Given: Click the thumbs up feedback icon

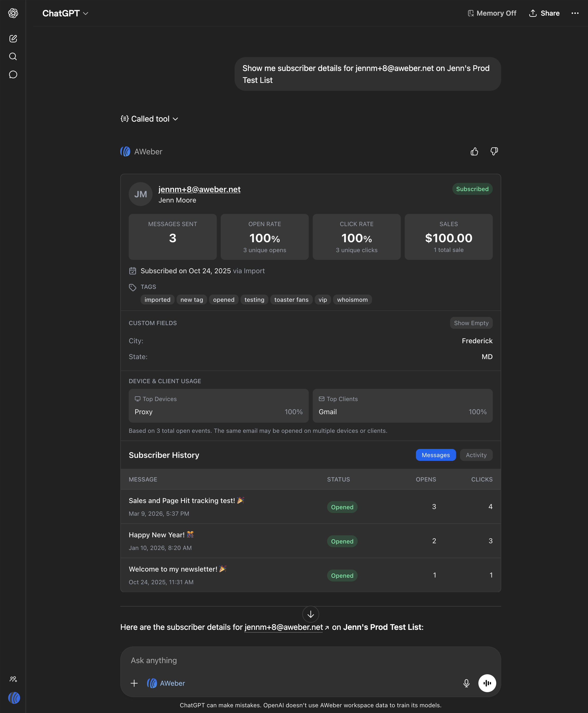Looking at the screenshot, I should click(474, 151).
